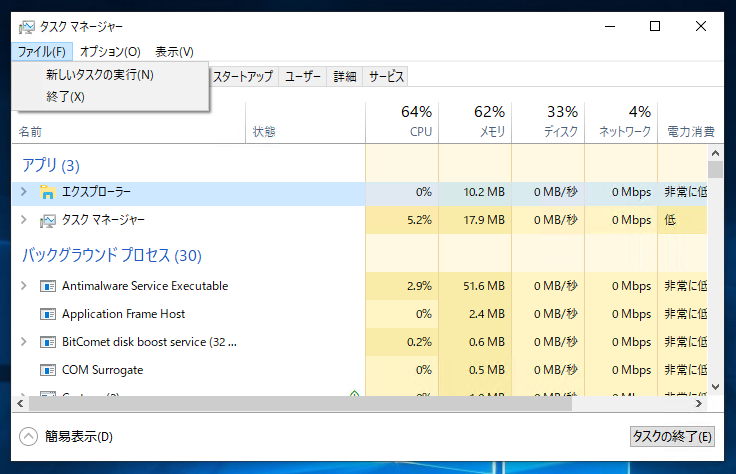Image resolution: width=736 pixels, height=474 pixels.
Task: Click the 10.2 MB memory value
Action: click(x=484, y=192)
